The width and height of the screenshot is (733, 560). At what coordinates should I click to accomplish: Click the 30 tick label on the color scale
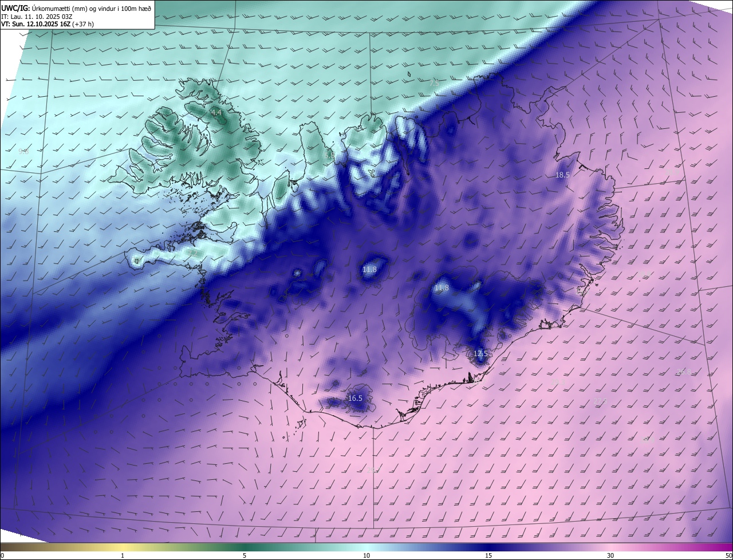click(x=610, y=555)
